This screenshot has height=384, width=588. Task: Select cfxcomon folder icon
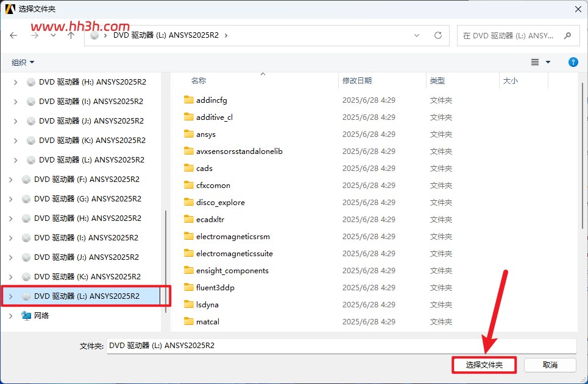[189, 185]
